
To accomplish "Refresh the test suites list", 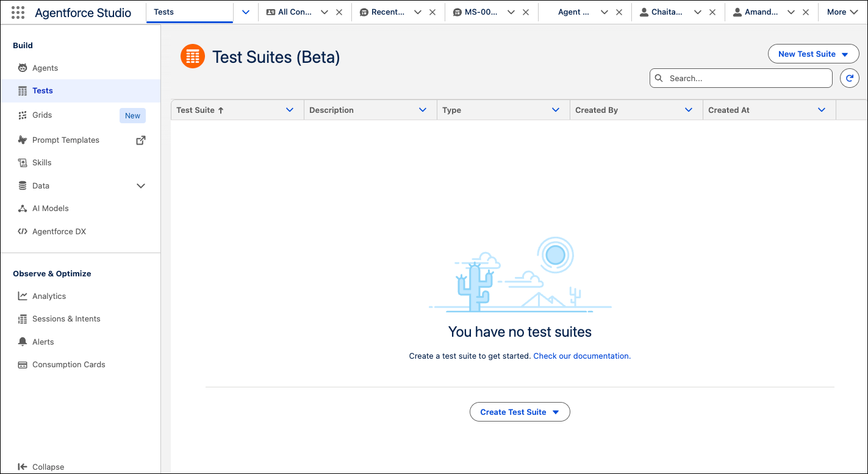I will tap(850, 78).
